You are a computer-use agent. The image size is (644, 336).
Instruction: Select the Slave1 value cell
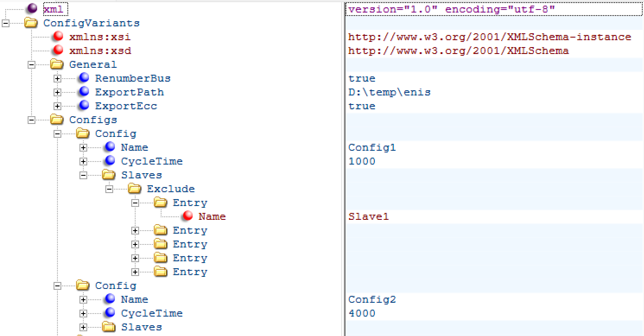(368, 216)
